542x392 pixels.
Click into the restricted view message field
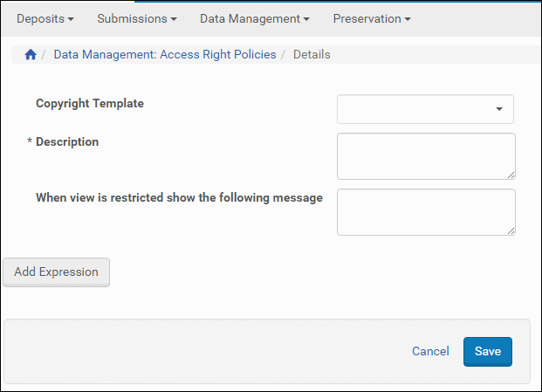tap(426, 211)
